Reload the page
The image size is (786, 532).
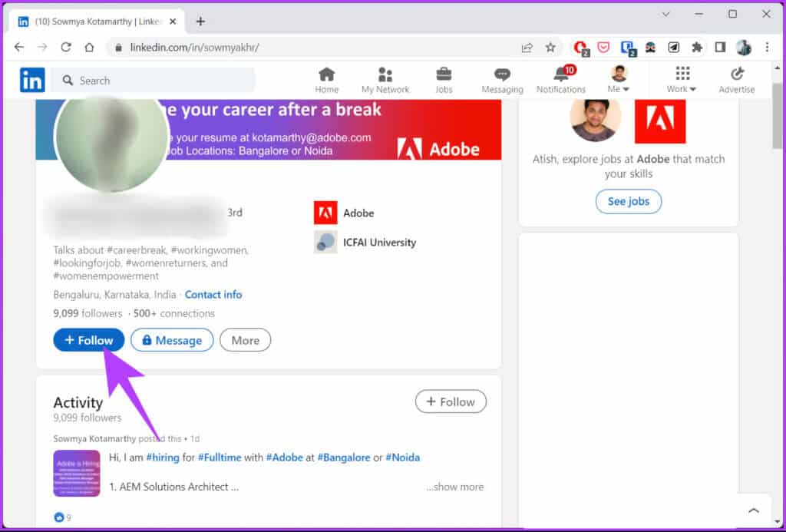(66, 47)
